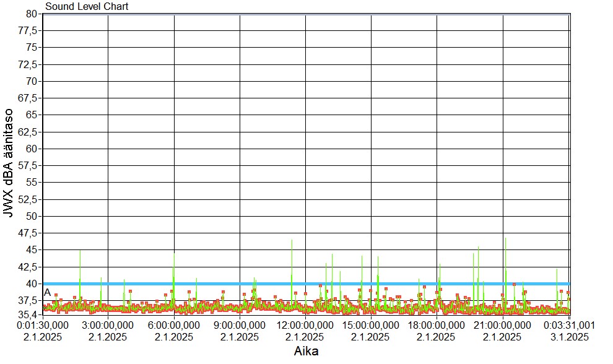The width and height of the screenshot is (613, 364).
Task: Click the 37,5 y-axis tick label
Action: pyautogui.click(x=27, y=301)
